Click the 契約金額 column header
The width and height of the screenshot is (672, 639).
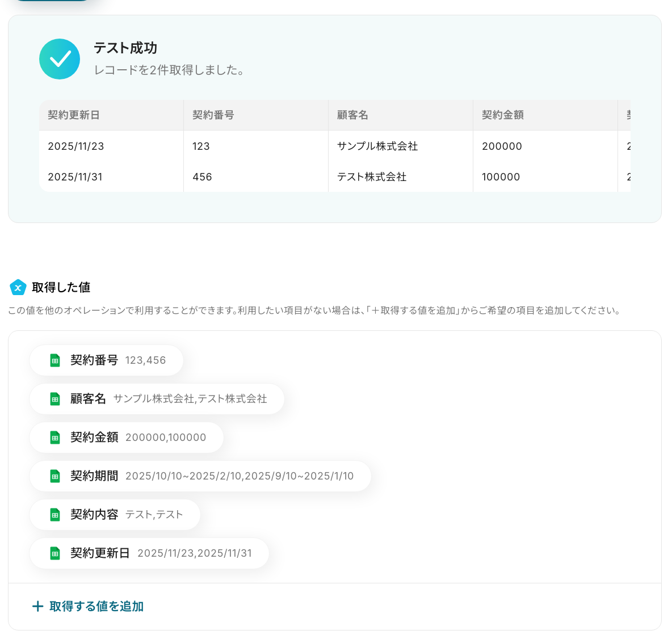coord(545,115)
